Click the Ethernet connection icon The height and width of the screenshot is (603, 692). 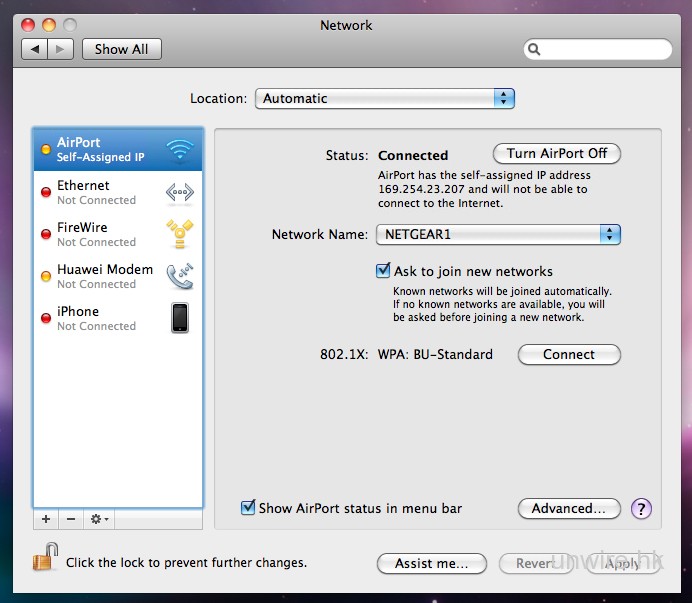(179, 192)
